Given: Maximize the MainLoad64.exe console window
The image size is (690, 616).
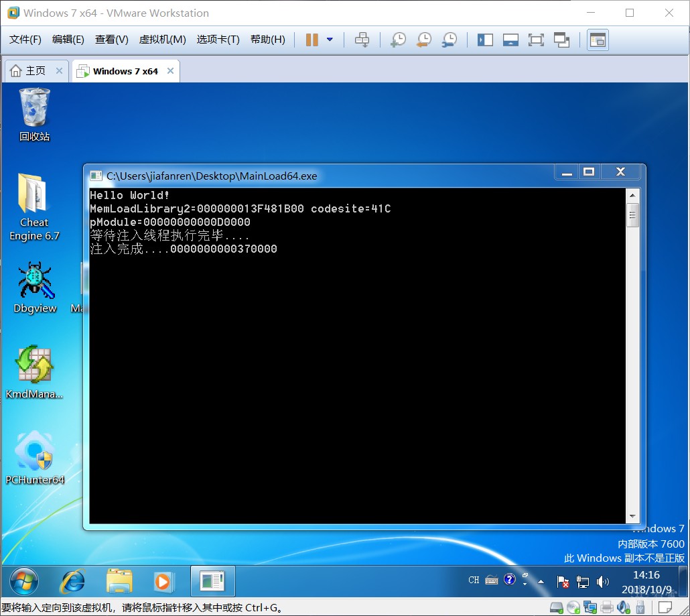Looking at the screenshot, I should 590,172.
